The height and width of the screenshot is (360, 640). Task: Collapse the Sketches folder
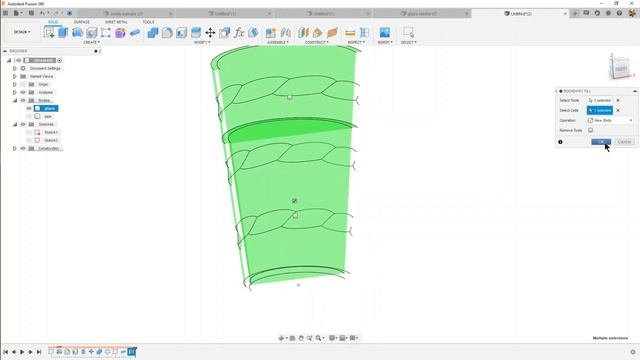(15, 124)
